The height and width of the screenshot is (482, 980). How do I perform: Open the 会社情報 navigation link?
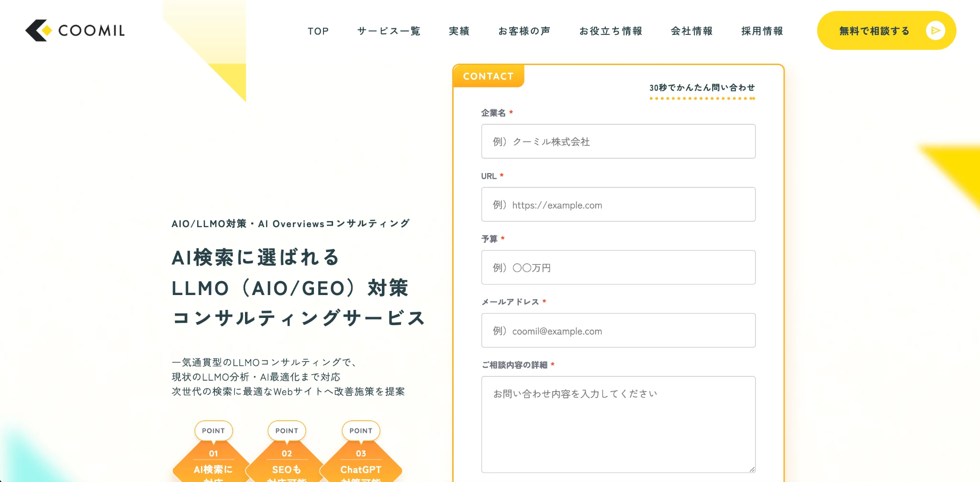click(691, 31)
